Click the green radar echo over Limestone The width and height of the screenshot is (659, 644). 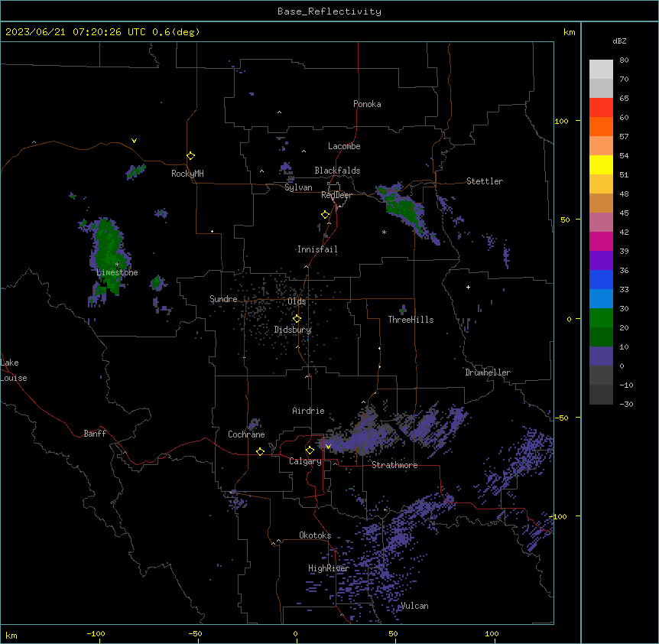tap(109, 256)
